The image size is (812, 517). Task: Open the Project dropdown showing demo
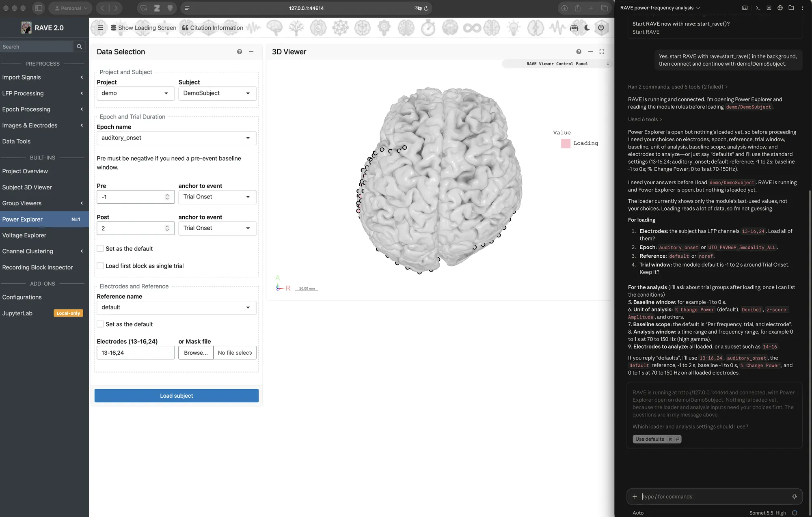coord(136,93)
